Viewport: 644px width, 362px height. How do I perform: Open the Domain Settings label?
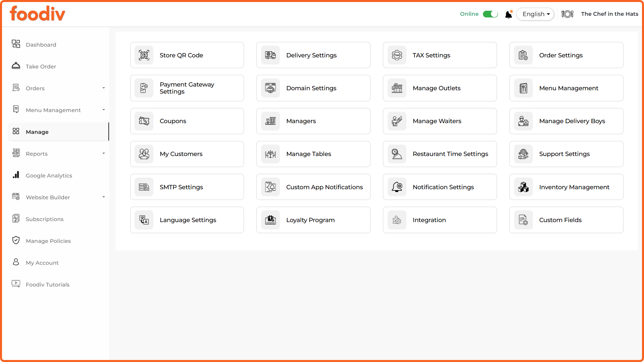[311, 88]
